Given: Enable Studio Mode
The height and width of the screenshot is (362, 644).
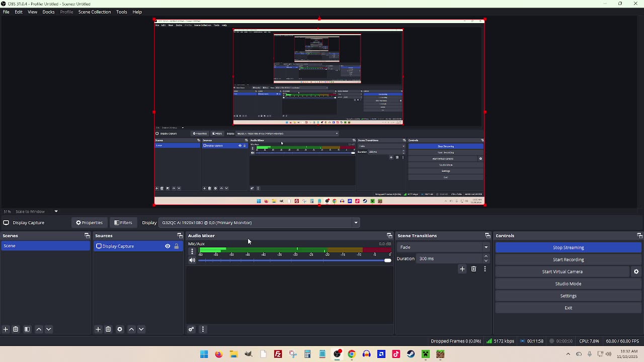Looking at the screenshot, I should [569, 284].
